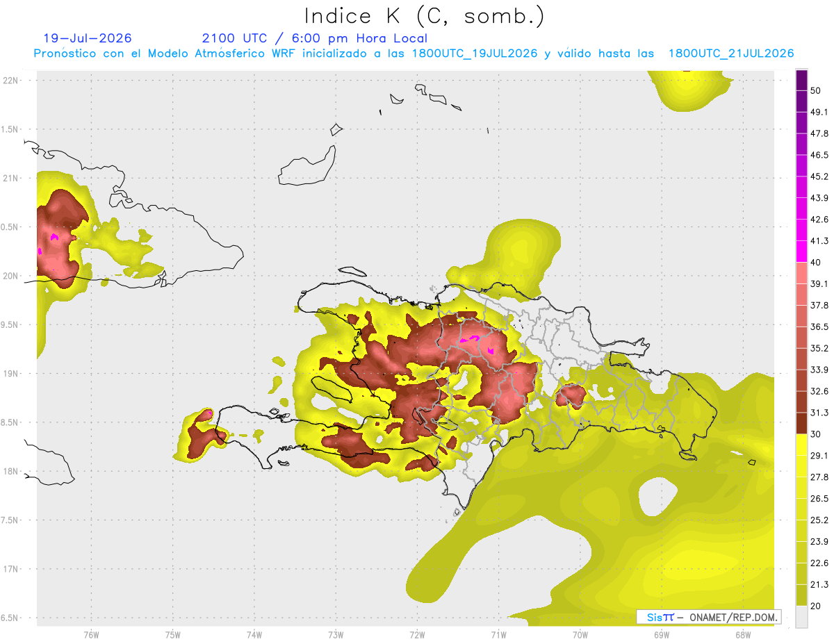Click the colorbar value "25.2"
The height and width of the screenshot is (644, 834).
pyautogui.click(x=819, y=520)
